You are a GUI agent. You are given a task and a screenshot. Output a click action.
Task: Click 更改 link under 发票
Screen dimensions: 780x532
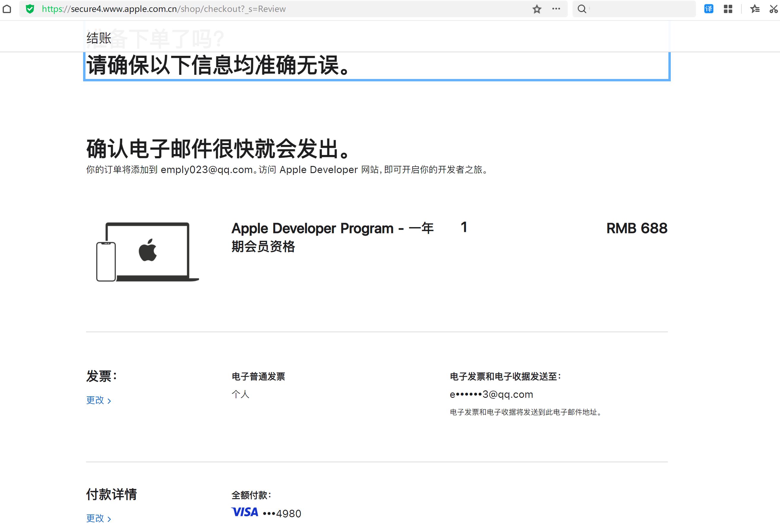[x=95, y=400]
